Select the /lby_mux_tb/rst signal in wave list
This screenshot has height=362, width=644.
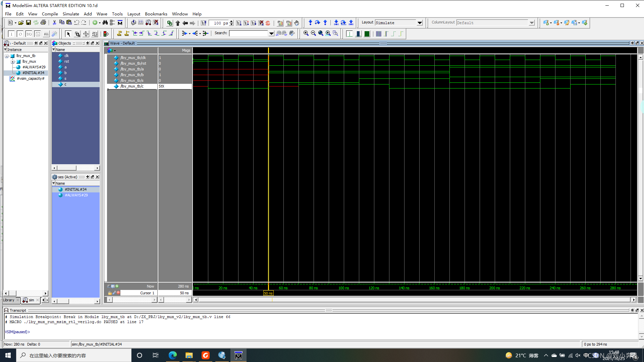click(x=133, y=63)
